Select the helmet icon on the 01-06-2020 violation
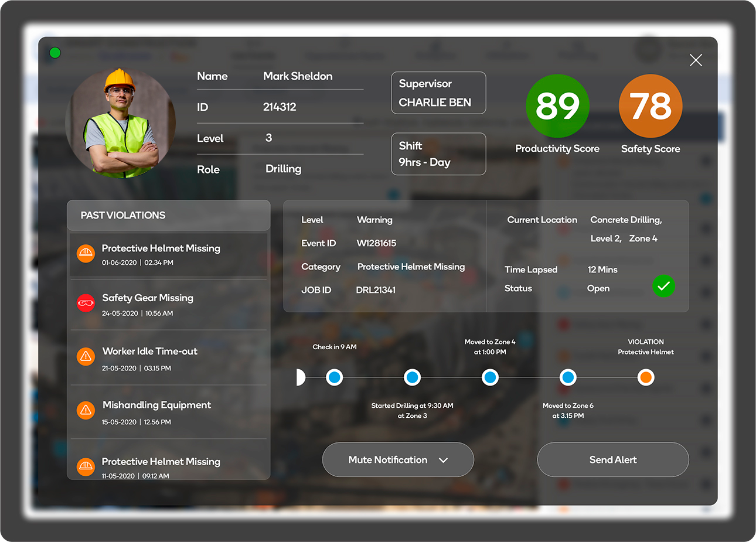 coord(86,254)
